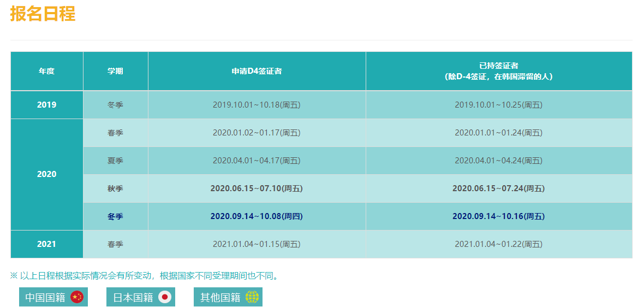Click D4 date 2021.01.04~01.15(周五)

(x=257, y=244)
